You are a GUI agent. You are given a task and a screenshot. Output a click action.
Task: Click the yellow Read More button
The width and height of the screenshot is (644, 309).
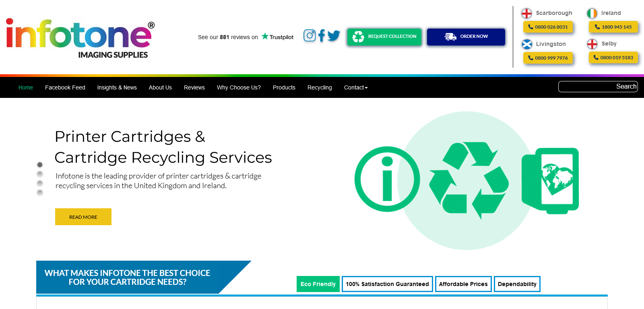(83, 217)
